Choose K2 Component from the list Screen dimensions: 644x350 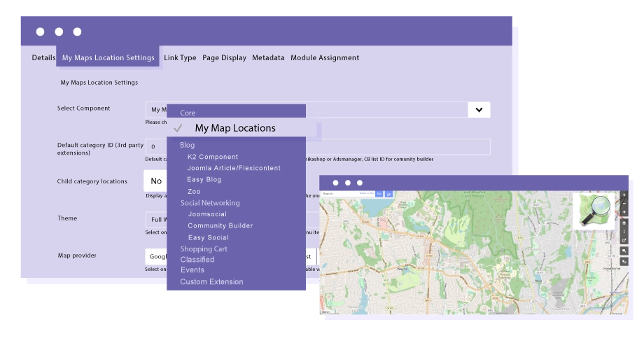213,157
